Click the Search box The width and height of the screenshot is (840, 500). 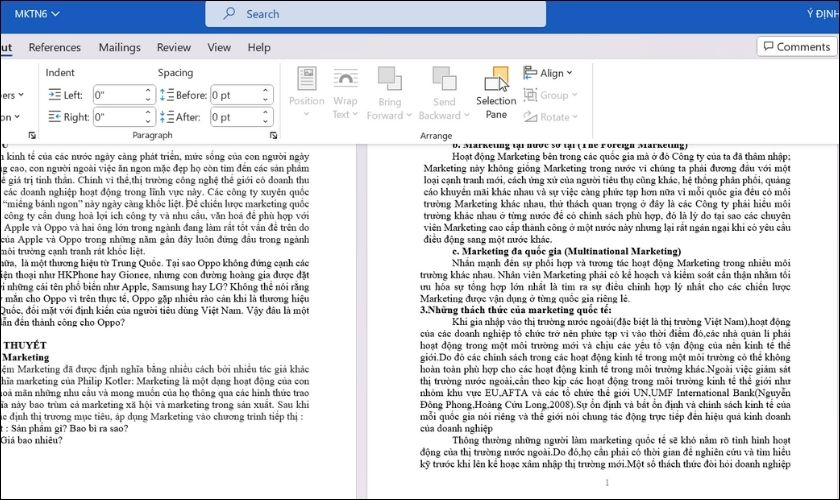coord(376,14)
